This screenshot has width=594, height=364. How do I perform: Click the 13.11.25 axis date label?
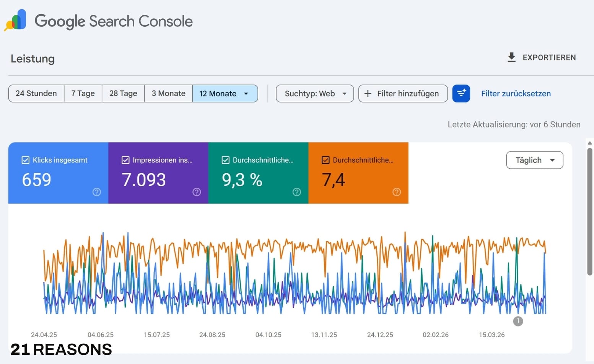click(x=324, y=335)
